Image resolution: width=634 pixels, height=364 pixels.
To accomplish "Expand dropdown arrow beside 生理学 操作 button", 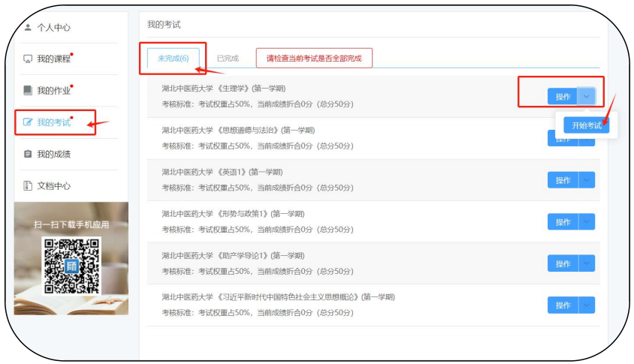I will tap(587, 96).
